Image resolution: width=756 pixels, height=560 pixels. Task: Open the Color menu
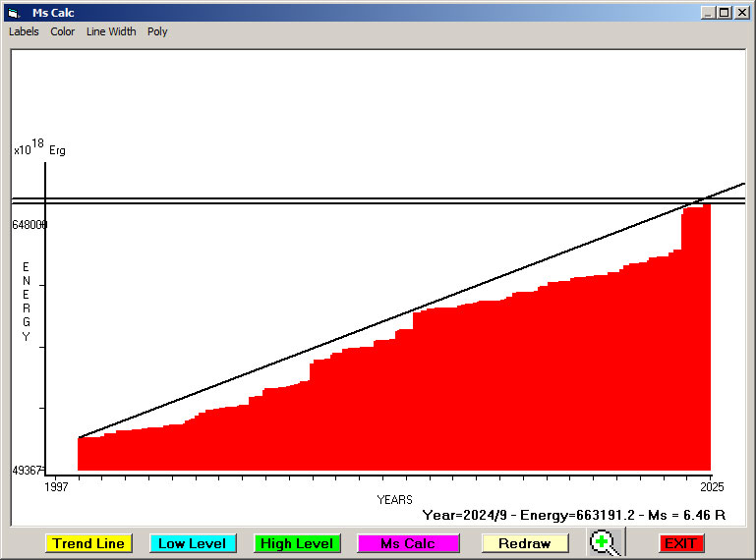tap(63, 31)
